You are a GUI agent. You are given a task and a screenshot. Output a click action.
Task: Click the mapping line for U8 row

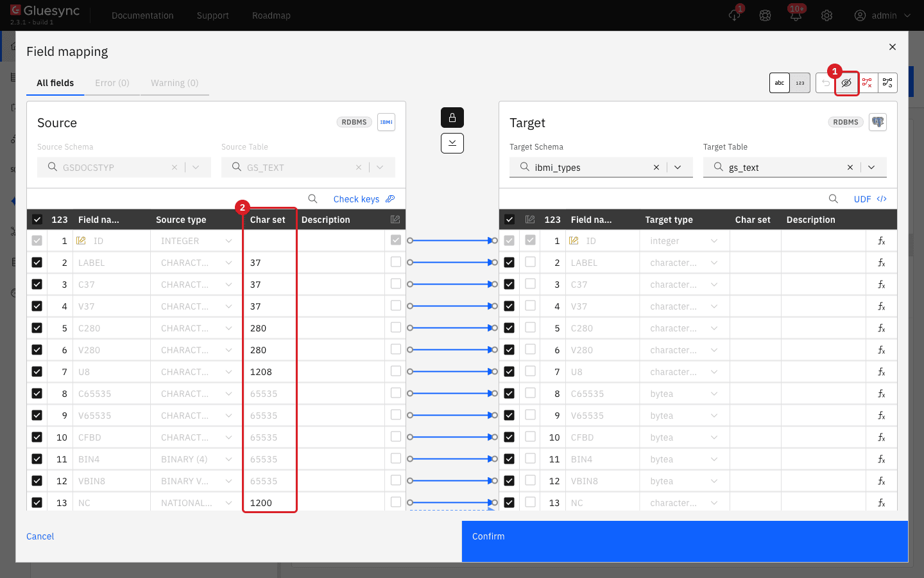point(452,372)
